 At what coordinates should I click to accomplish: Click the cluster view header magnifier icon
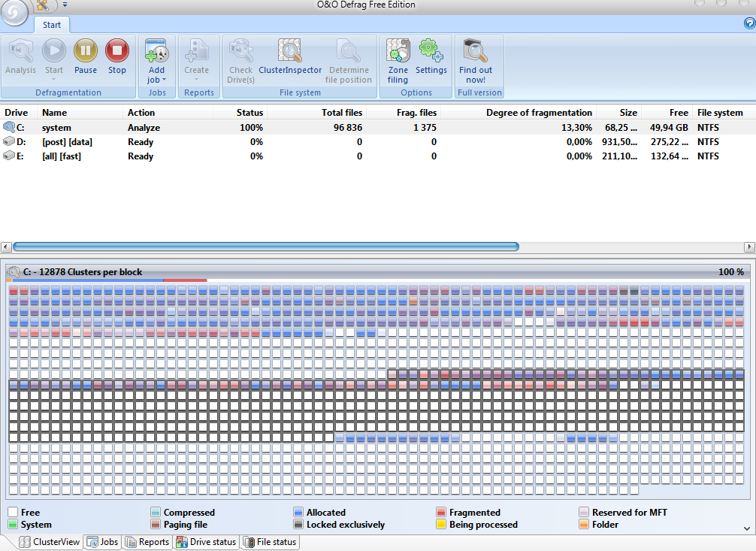click(14, 271)
